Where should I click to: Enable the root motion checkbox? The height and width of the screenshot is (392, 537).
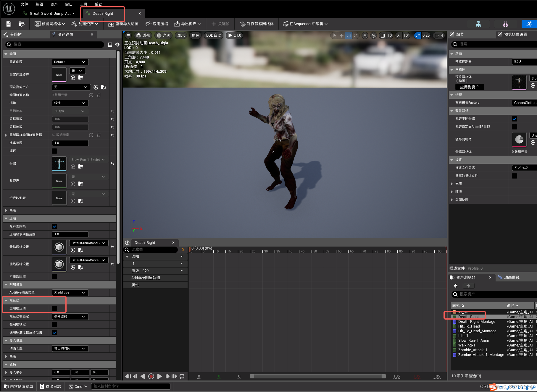(x=54, y=309)
